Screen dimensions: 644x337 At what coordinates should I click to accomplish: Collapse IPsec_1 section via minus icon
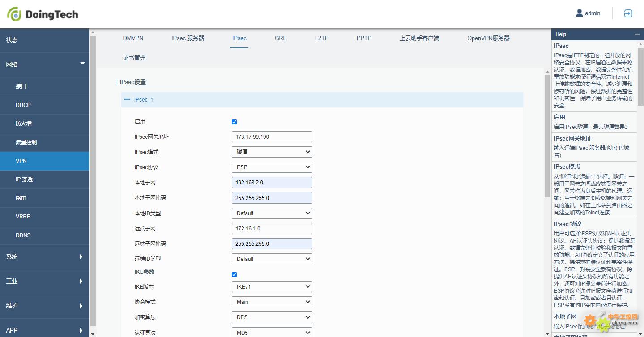127,99
